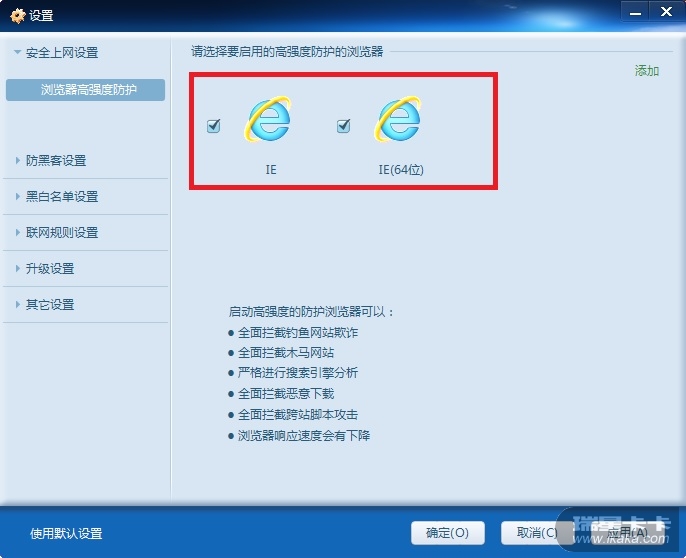Screen dimensions: 686x558
Task: Close the settings window
Action: [666, 12]
